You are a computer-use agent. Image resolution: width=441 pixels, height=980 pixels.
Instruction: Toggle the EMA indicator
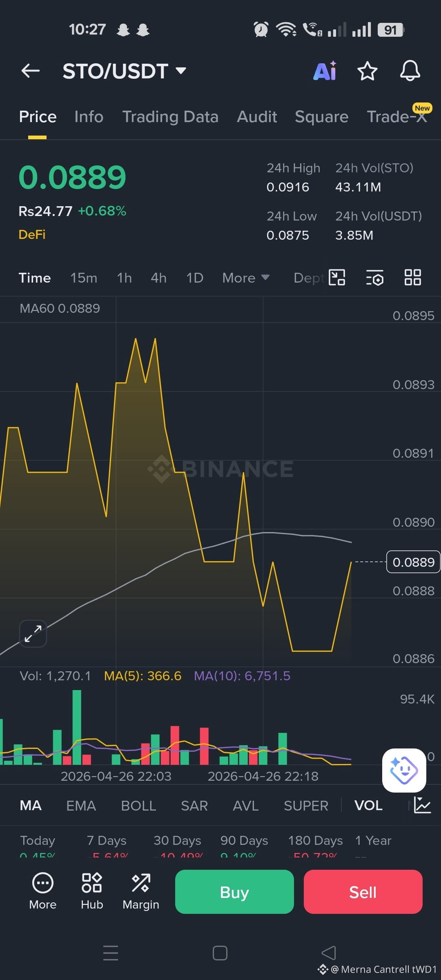[81, 806]
